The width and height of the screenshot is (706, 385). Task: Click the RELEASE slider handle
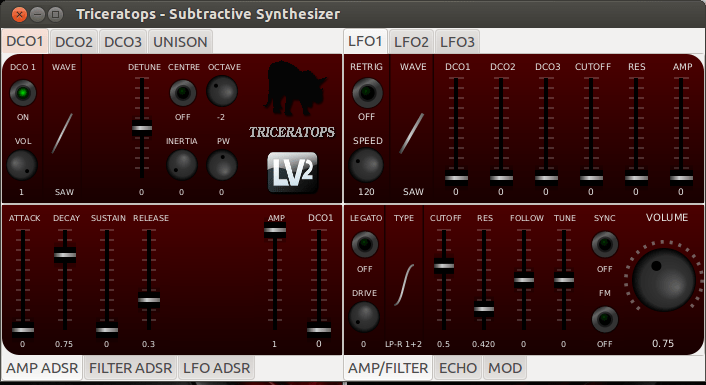coord(149,300)
